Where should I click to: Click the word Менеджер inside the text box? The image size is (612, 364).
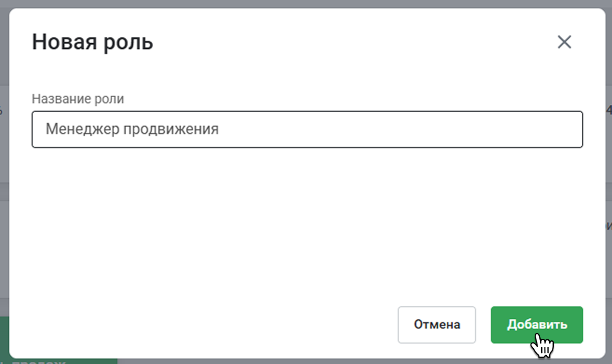(82, 129)
